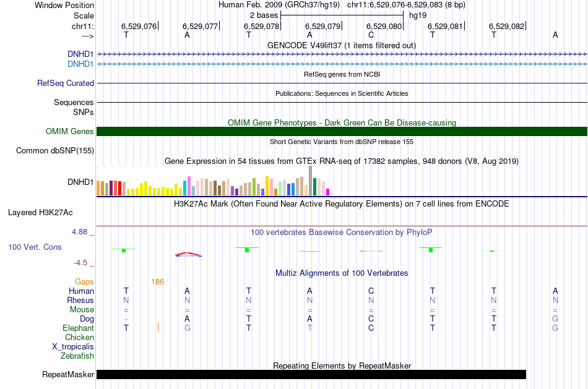Image resolution: width=588 pixels, height=389 pixels.
Task: Click the 'OMIM Gene Phenotypes' green title
Action: click(342, 122)
